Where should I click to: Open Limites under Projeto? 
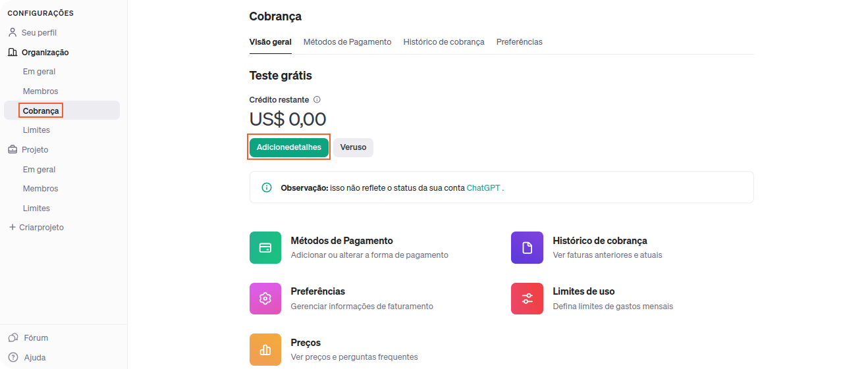pyautogui.click(x=36, y=208)
